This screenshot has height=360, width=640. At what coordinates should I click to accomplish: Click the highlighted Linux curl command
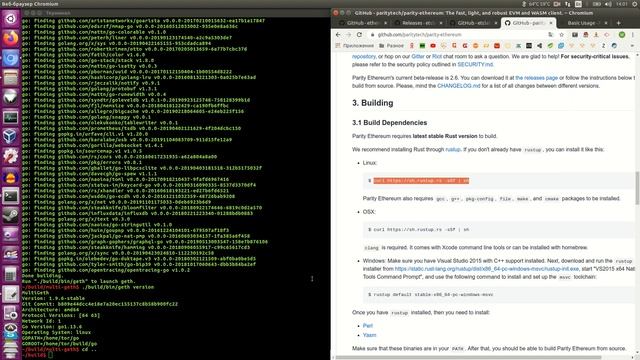point(421,180)
